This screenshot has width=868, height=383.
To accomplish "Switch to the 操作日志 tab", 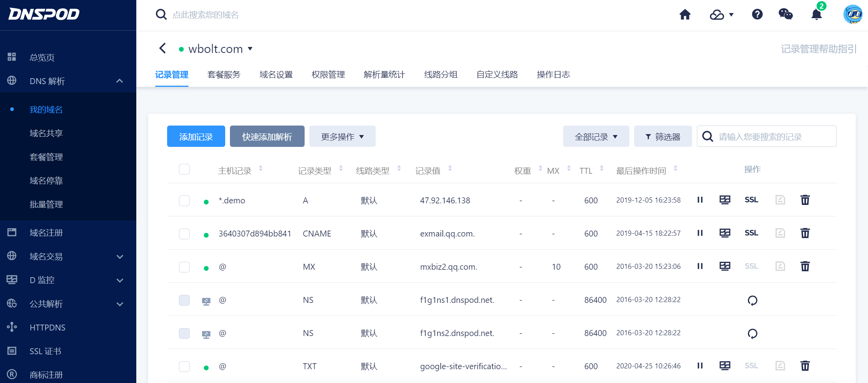I will pos(553,75).
